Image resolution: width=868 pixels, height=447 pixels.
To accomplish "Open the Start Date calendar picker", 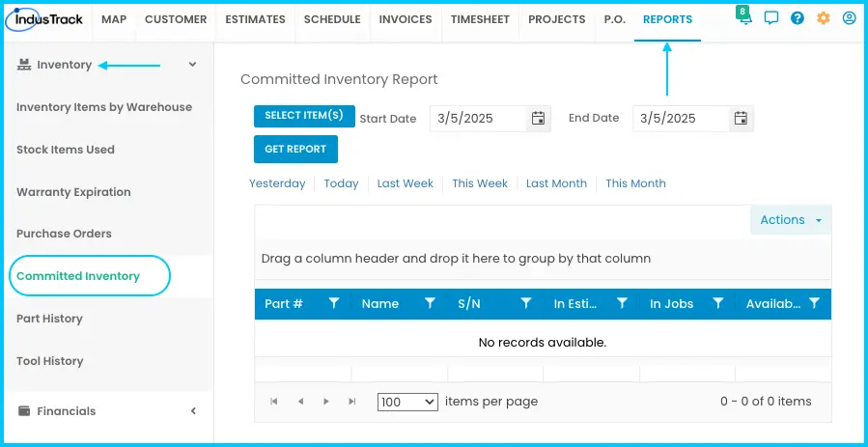I will (x=538, y=118).
